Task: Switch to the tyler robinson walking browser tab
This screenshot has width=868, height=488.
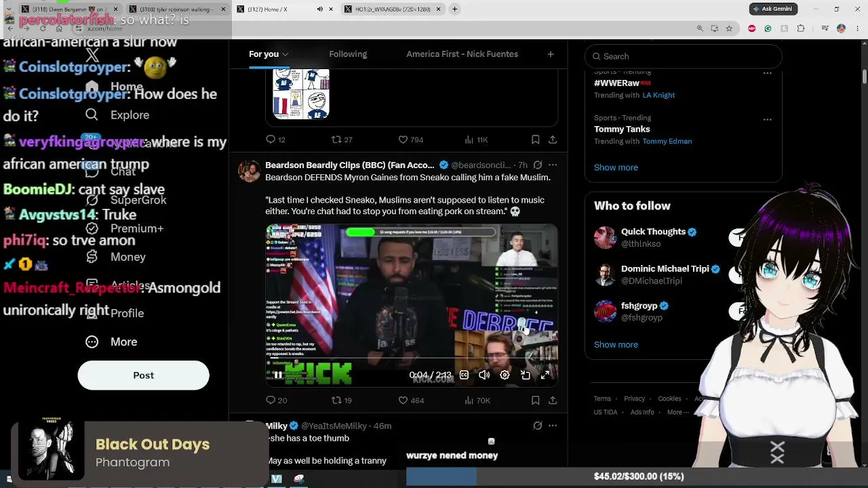Action: tap(178, 9)
